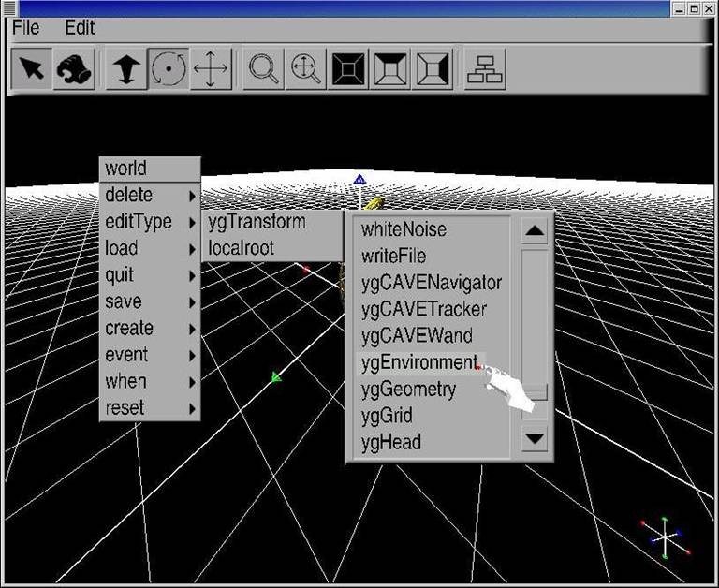Pick the four-way translate arrows tool
Screen dimensions: 719x588
click(x=211, y=68)
